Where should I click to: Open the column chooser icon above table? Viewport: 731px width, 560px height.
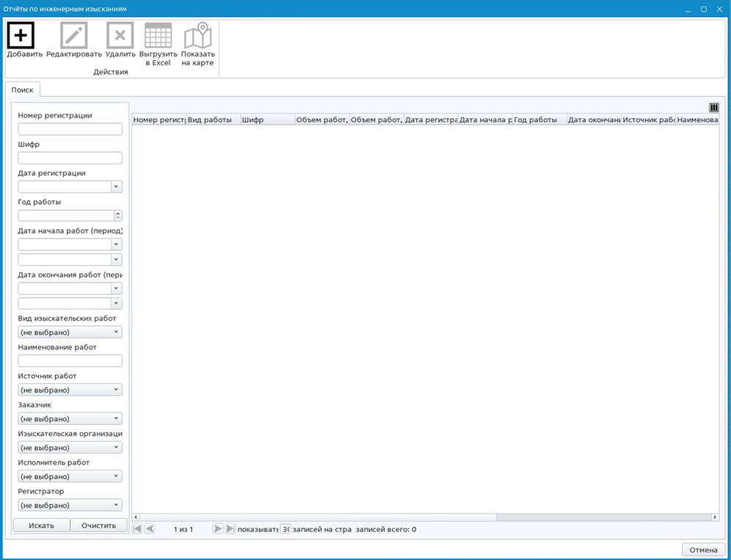713,107
